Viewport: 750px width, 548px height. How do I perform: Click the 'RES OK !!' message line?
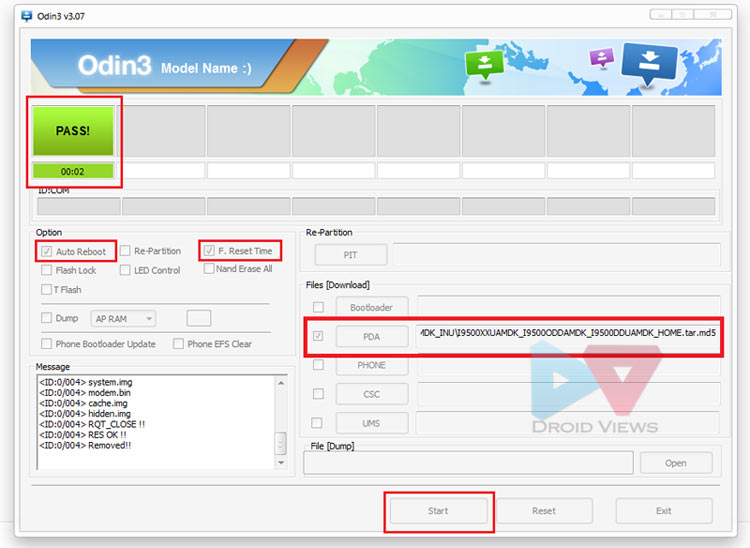click(x=83, y=435)
